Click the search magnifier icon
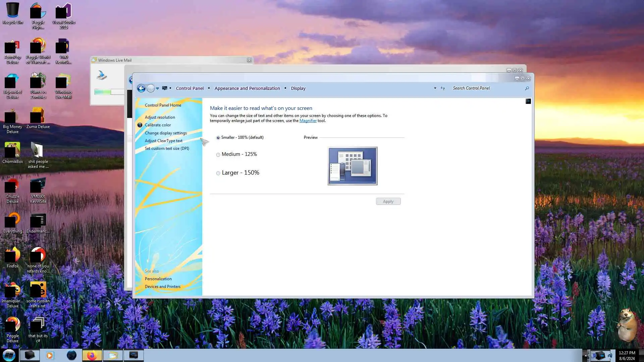This screenshot has width=644, height=362. pos(527,88)
